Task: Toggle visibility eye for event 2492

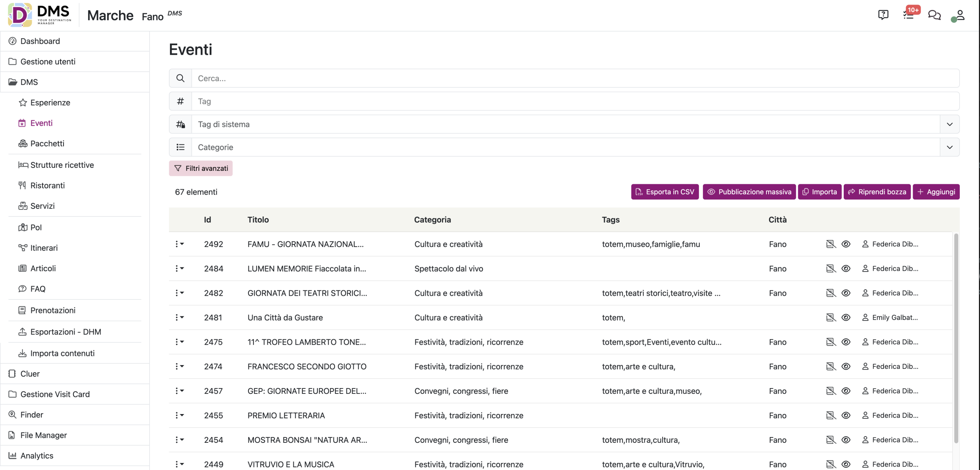Action: 846,244
